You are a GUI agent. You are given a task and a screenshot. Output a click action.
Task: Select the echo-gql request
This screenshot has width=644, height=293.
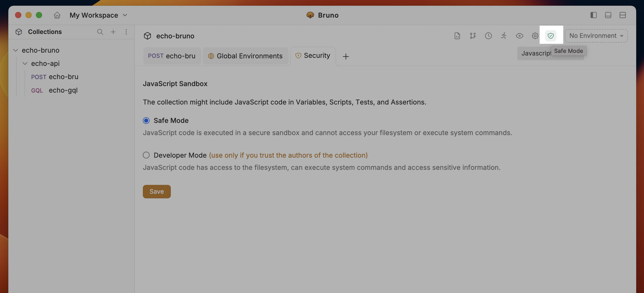pyautogui.click(x=63, y=90)
